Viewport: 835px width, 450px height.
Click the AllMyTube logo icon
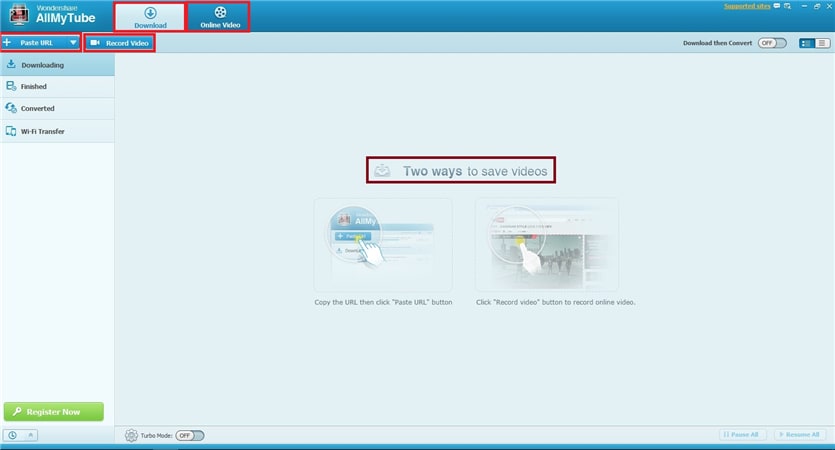pyautogui.click(x=19, y=14)
